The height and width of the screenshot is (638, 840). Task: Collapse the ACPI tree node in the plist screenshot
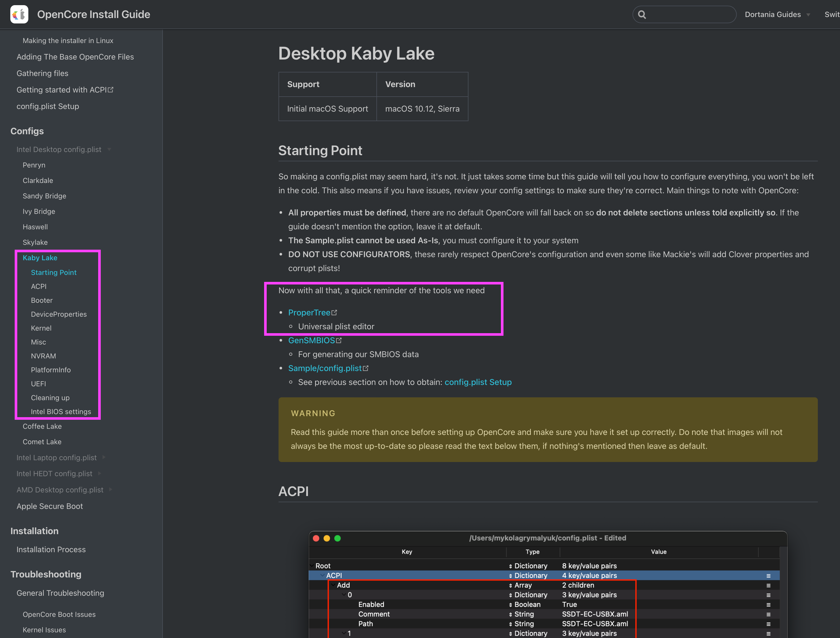pyautogui.click(x=322, y=575)
